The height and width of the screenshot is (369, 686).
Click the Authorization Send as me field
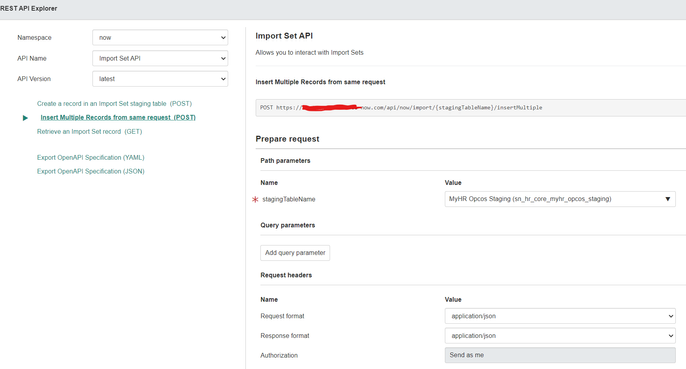coord(560,355)
